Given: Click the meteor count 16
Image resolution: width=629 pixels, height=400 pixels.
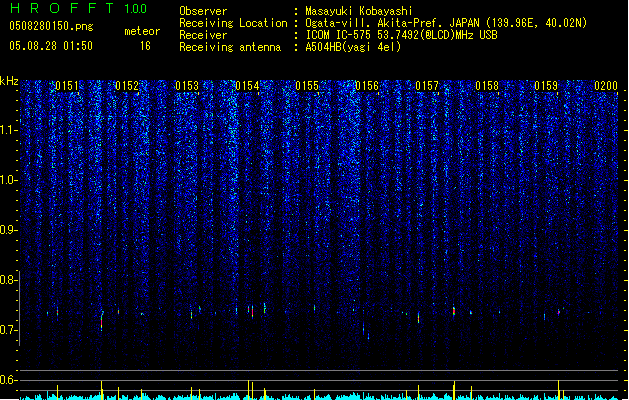Looking at the screenshot, I should coord(145,46).
